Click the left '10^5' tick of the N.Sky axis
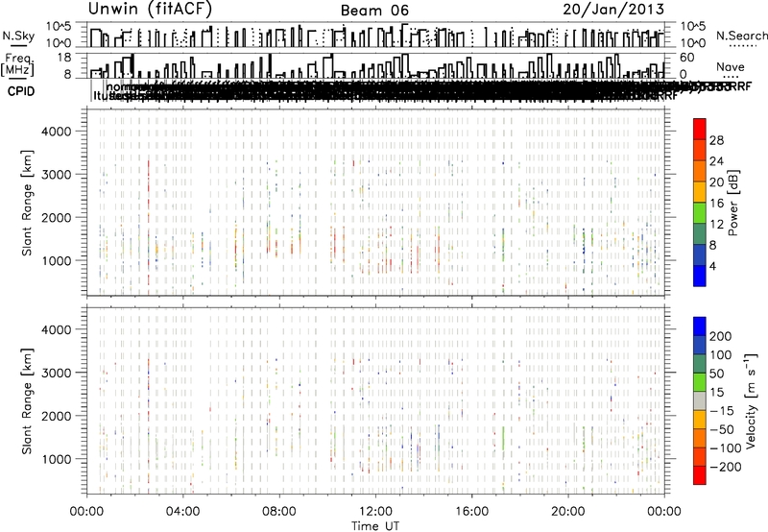The image size is (768, 532). pyautogui.click(x=59, y=26)
